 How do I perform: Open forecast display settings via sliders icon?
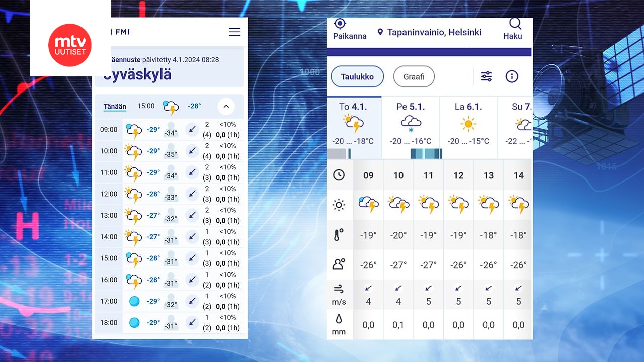coord(486,76)
